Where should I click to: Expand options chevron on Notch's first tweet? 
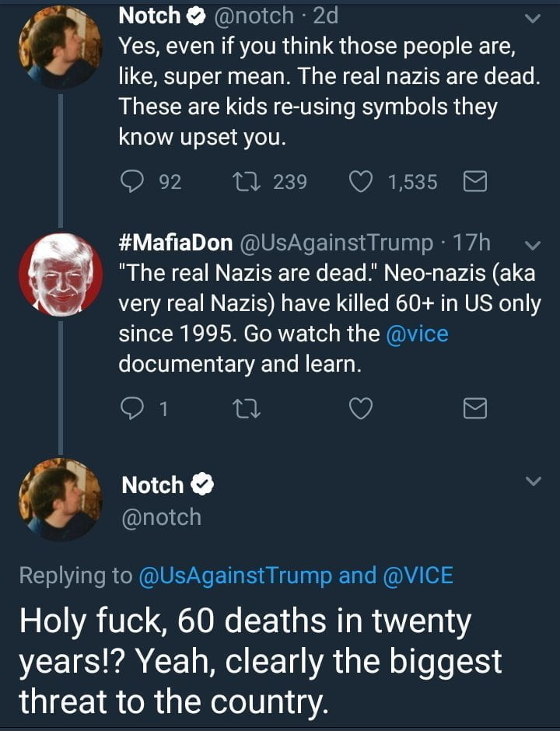click(534, 17)
